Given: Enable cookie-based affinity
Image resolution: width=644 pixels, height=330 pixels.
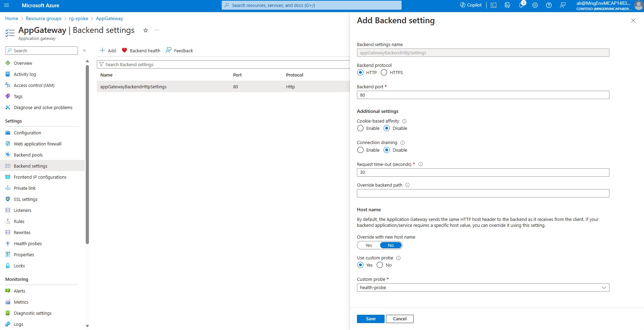Looking at the screenshot, I should [360, 128].
